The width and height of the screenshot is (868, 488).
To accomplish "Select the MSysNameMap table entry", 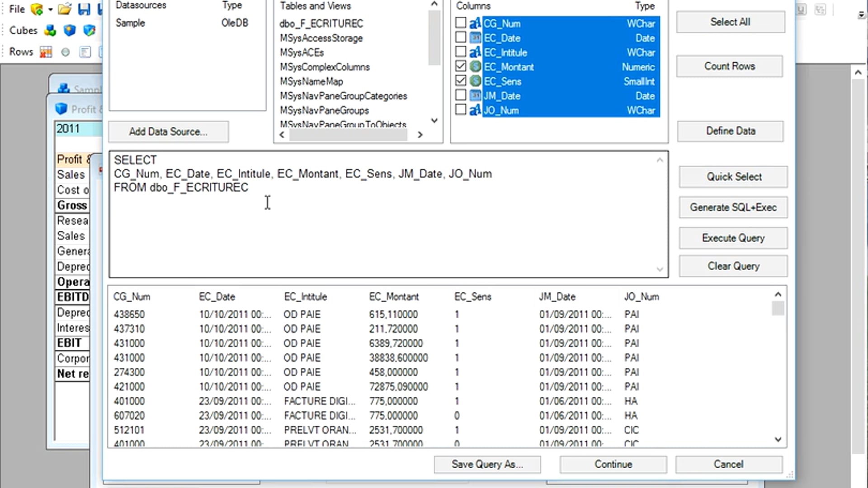I will tap(311, 81).
